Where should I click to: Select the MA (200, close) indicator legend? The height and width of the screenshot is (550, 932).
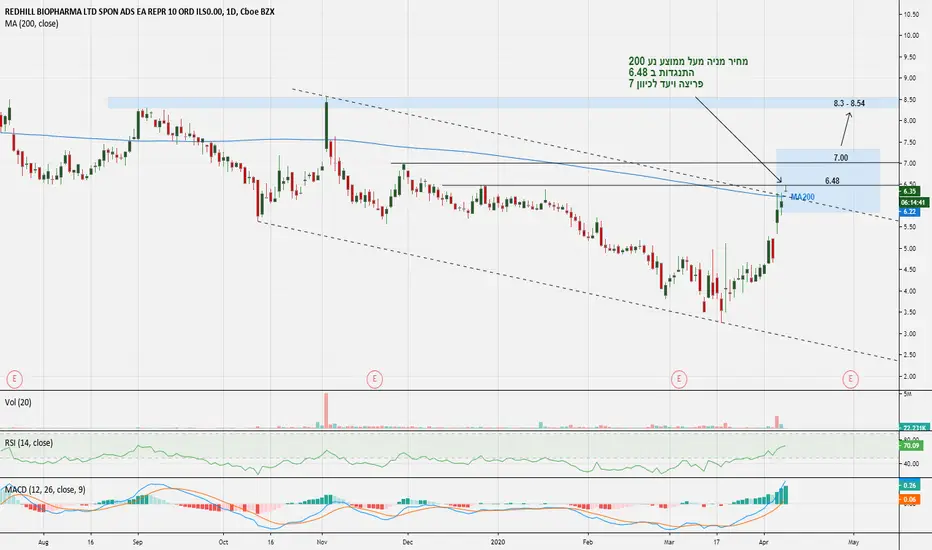click(32, 24)
